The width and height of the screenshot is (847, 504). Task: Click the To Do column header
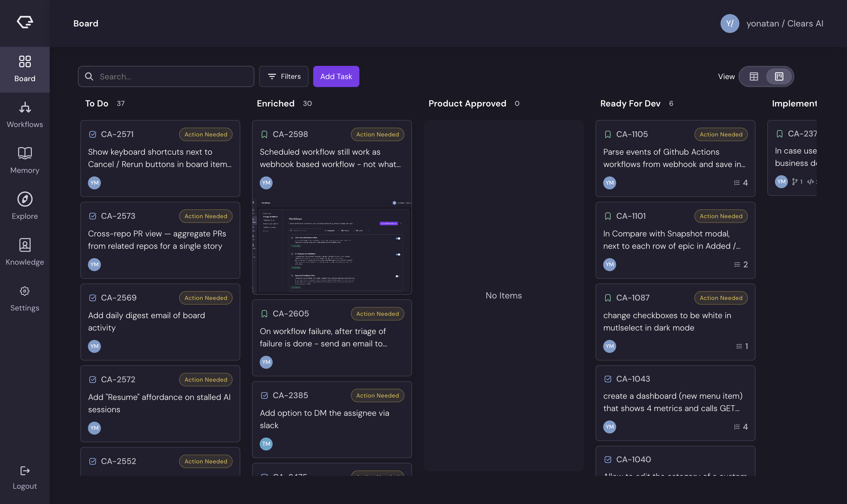96,104
